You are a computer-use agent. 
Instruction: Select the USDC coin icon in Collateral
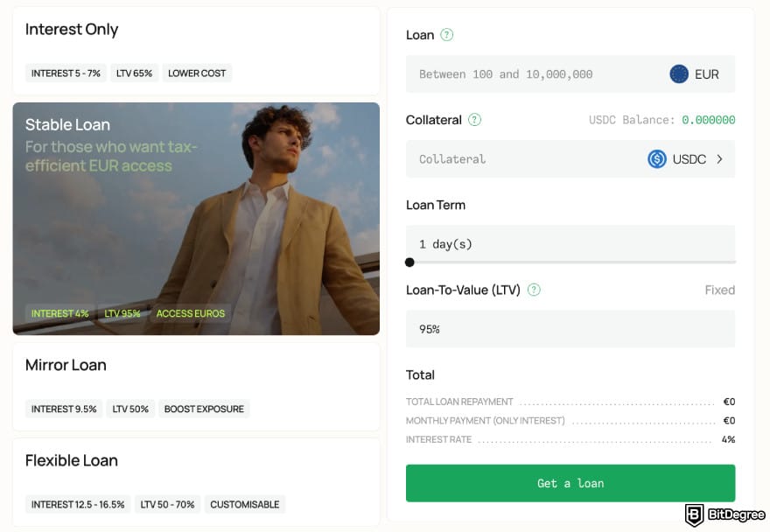coord(658,158)
